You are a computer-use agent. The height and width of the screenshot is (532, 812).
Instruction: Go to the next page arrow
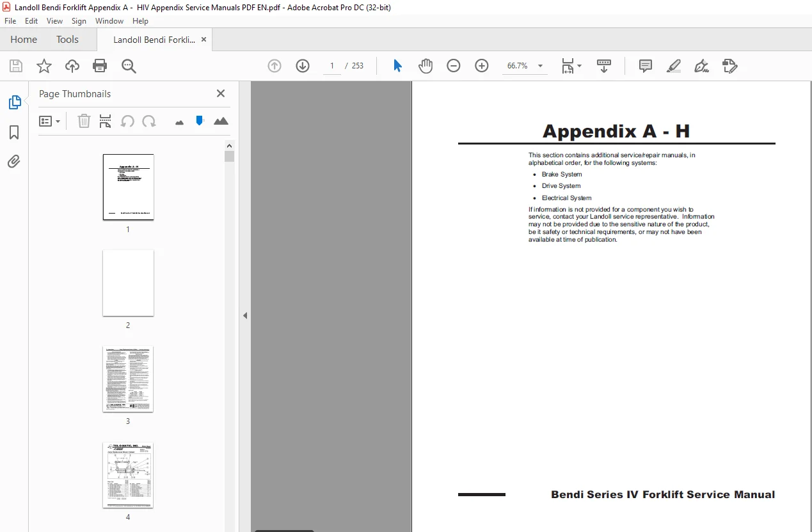[303, 66]
